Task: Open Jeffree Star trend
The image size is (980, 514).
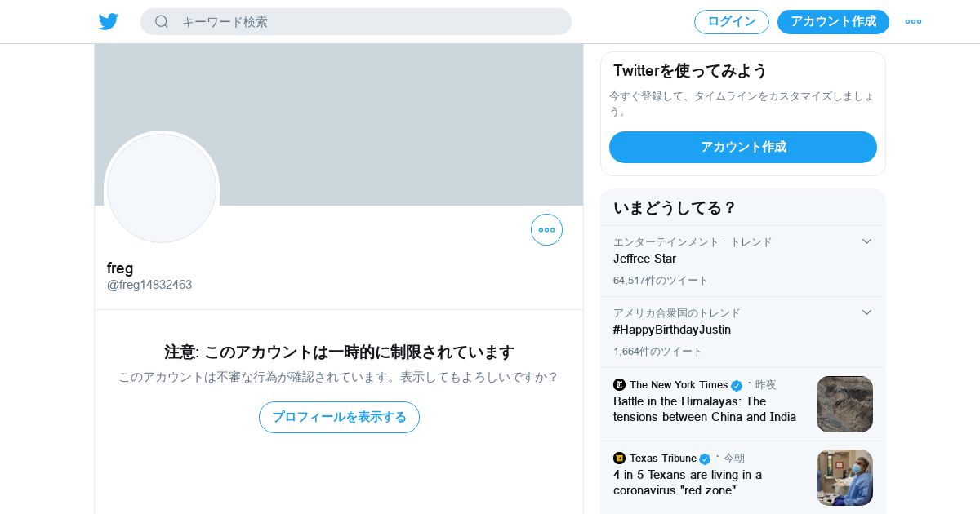Action: 645,259
